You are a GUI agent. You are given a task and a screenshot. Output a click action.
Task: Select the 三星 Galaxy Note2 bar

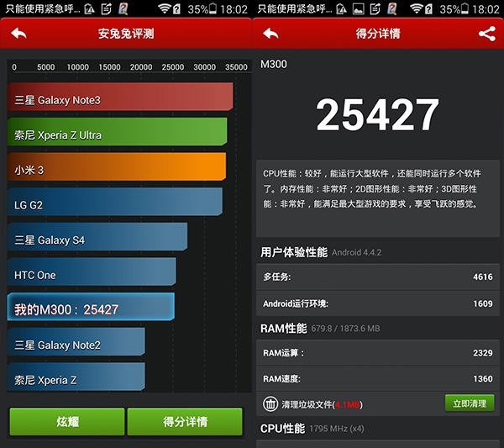[76, 344]
